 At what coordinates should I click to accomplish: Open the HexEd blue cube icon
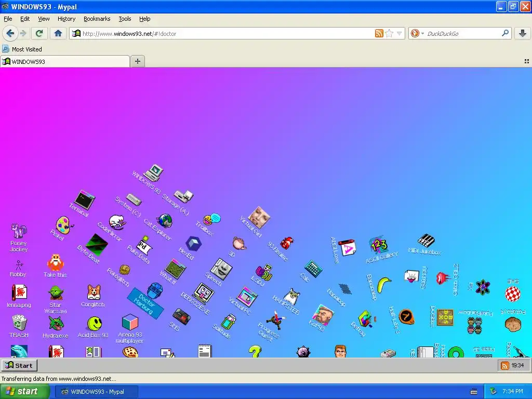point(194,244)
